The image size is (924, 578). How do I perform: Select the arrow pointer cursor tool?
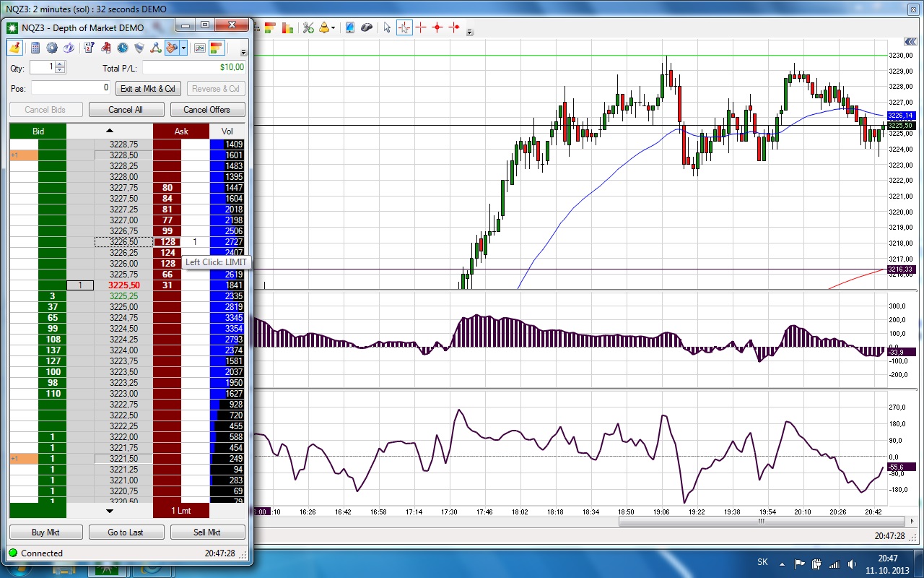pyautogui.click(x=387, y=27)
